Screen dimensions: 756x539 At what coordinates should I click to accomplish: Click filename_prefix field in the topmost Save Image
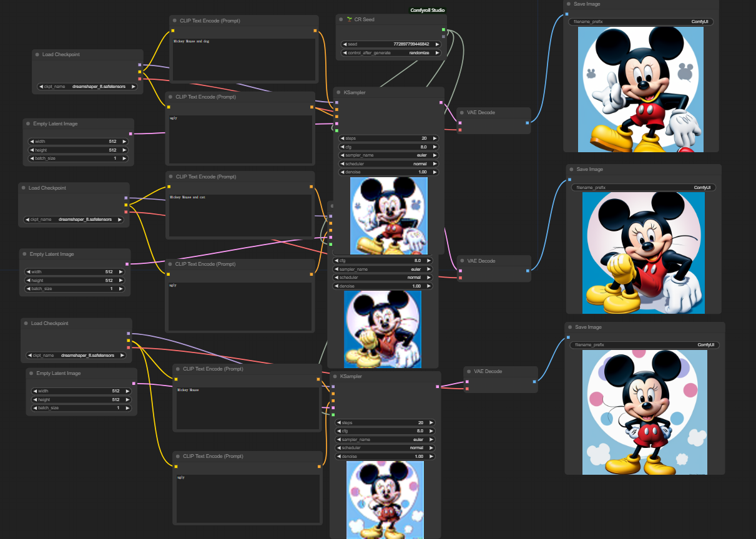coord(641,22)
